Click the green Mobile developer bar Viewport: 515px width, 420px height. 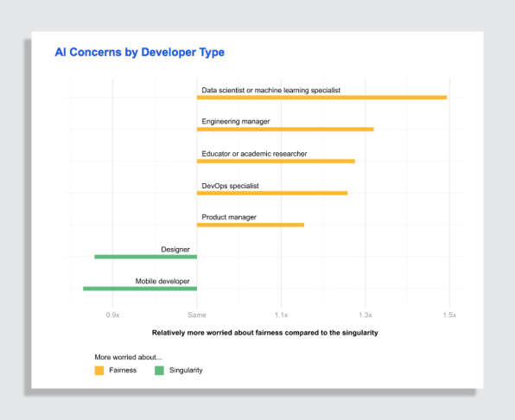(x=140, y=289)
